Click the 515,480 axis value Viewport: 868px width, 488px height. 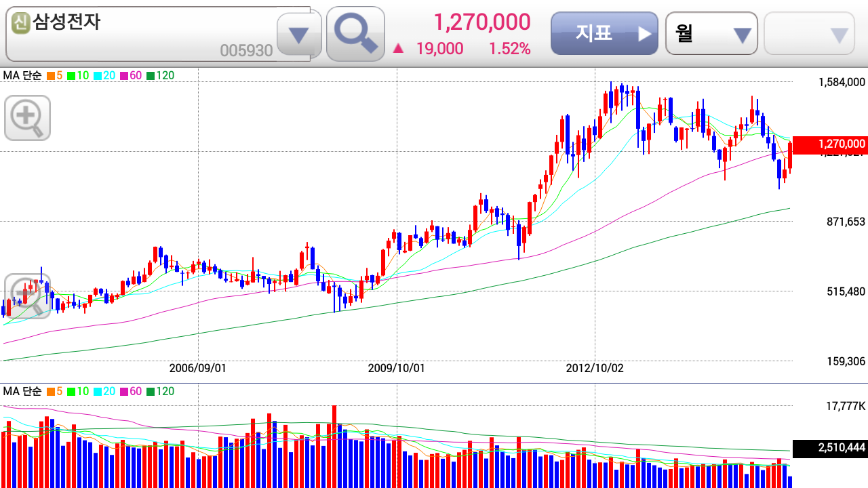tap(846, 291)
